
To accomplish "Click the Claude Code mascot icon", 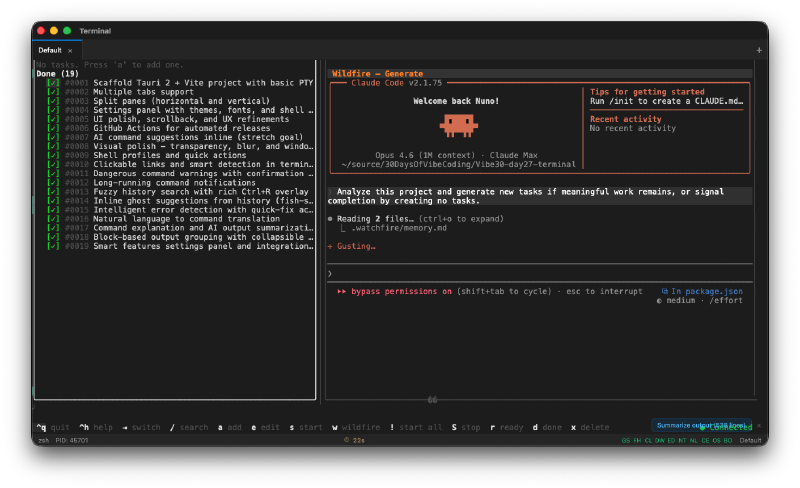I will point(459,126).
